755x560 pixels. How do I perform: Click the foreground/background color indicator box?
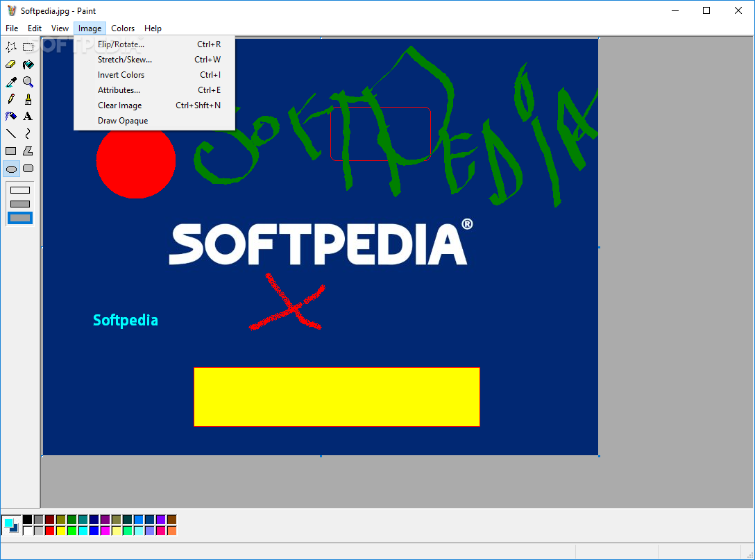click(x=10, y=525)
